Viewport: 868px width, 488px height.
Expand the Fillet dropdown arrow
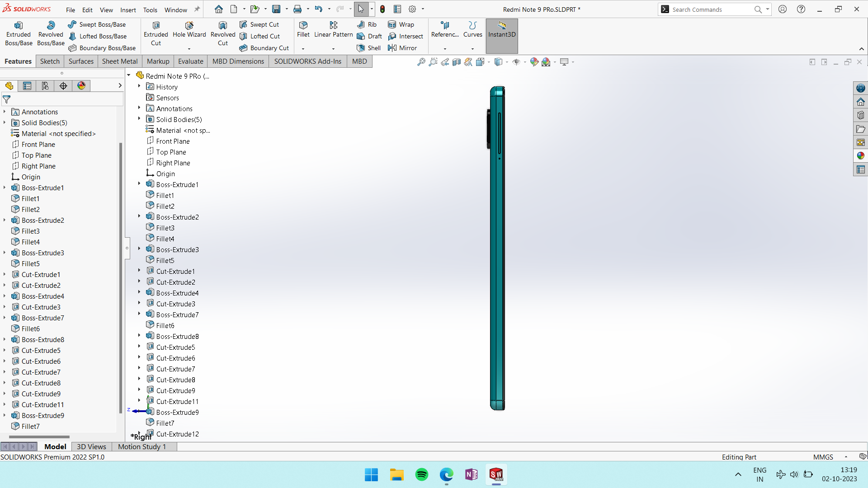tap(303, 49)
